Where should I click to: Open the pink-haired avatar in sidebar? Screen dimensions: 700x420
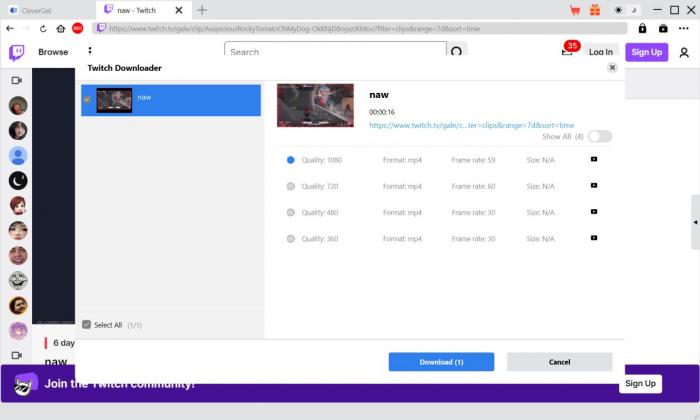(18, 331)
